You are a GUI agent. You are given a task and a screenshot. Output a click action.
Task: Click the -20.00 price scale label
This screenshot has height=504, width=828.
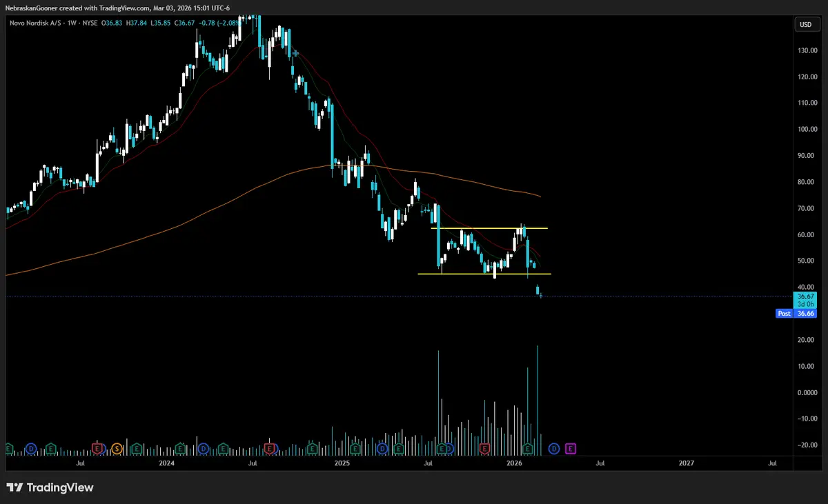coord(808,445)
